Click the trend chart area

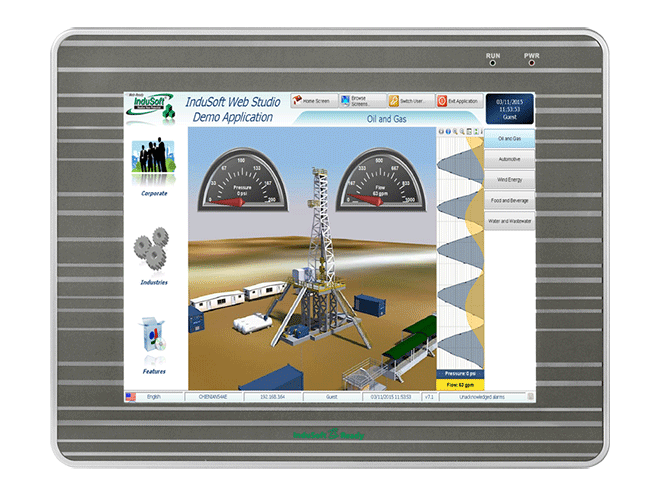pyautogui.click(x=460, y=253)
